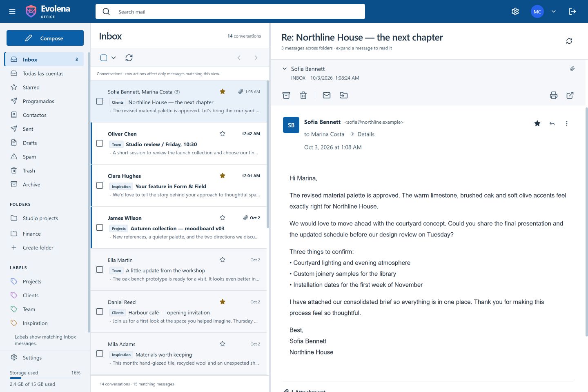Open the MC account avatar
The height and width of the screenshot is (392, 588).
(x=537, y=11)
